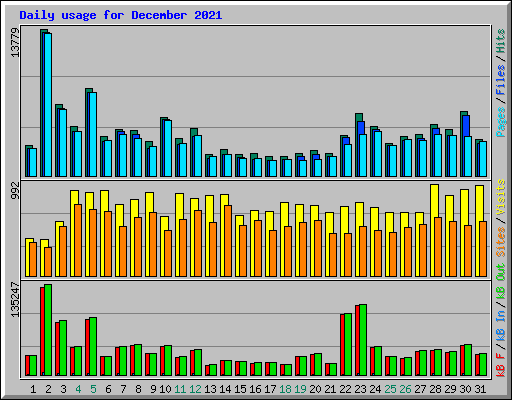Click day 21 on the x-axis
Screen dimensions: 512x400
tap(330, 389)
